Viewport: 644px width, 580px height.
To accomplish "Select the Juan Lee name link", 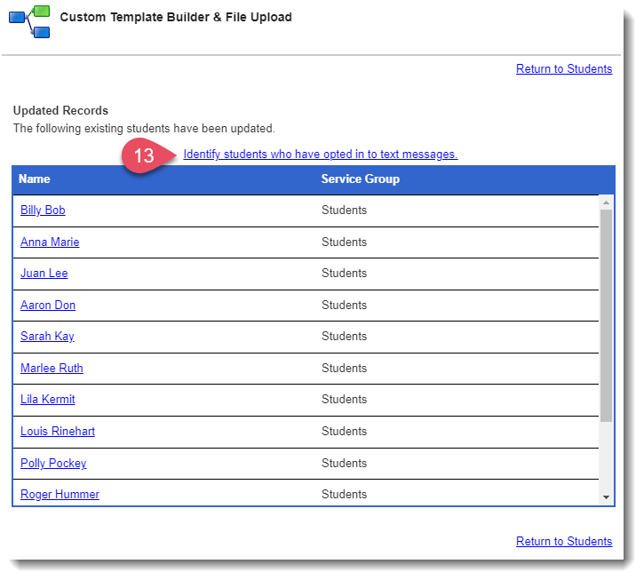I will pyautogui.click(x=44, y=273).
